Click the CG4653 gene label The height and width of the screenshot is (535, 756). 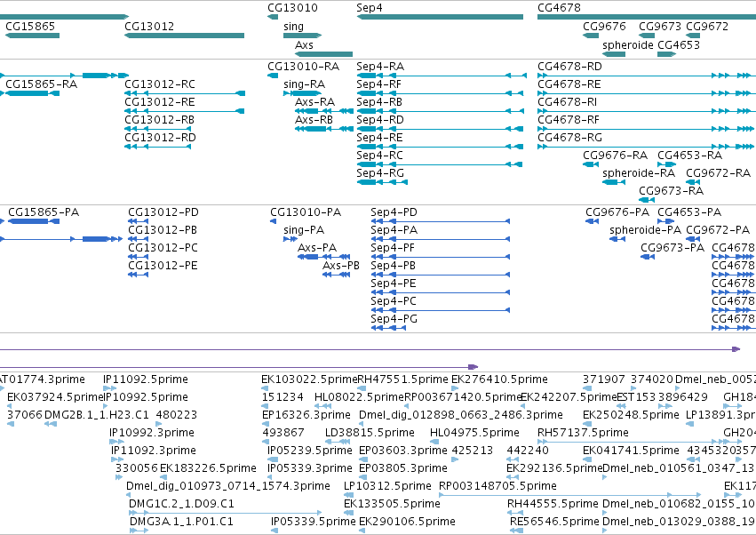[x=679, y=44]
